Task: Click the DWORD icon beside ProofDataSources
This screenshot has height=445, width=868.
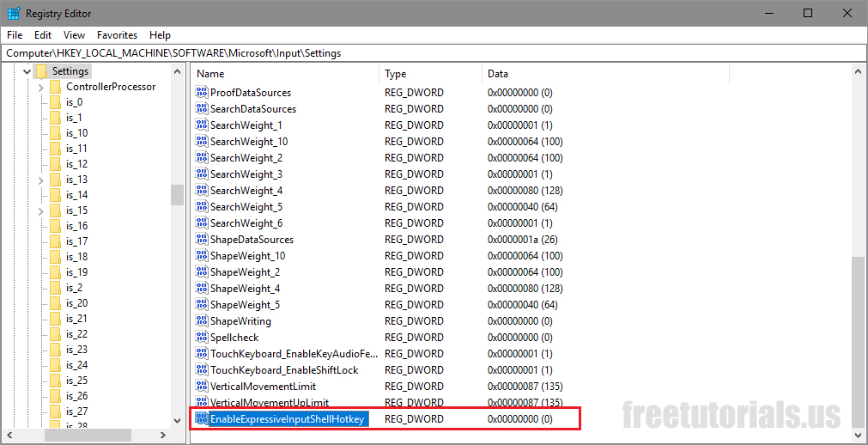Action: 202,92
